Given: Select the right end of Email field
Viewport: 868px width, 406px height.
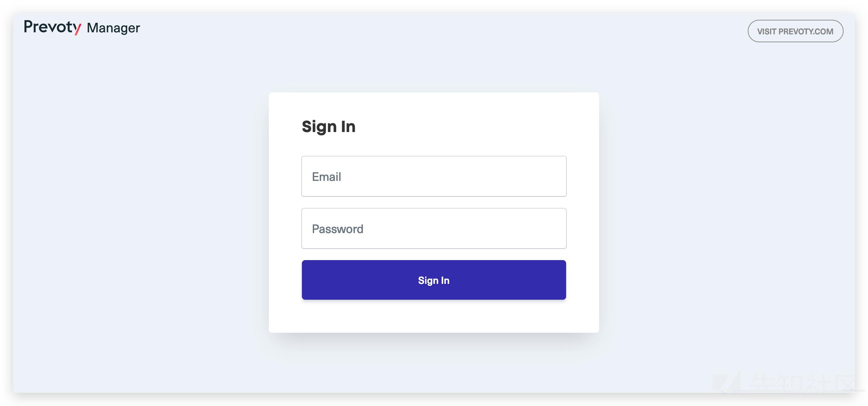Looking at the screenshot, I should 553,176.
